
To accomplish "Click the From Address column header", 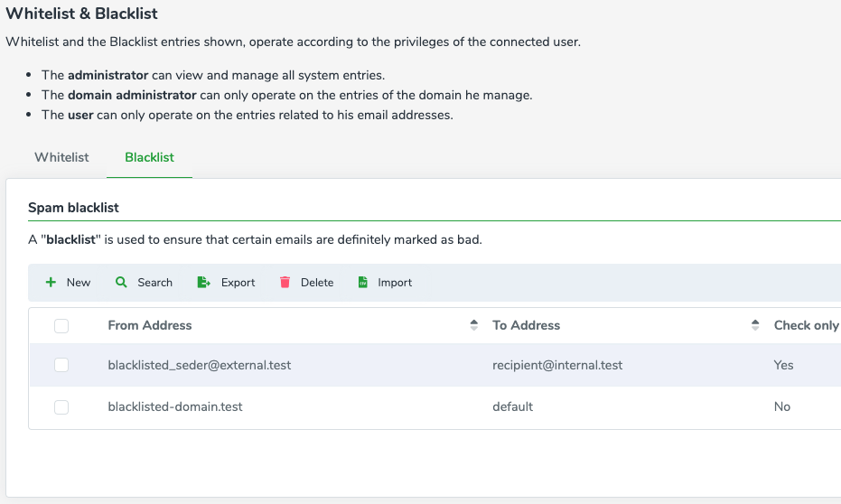I will (x=150, y=325).
